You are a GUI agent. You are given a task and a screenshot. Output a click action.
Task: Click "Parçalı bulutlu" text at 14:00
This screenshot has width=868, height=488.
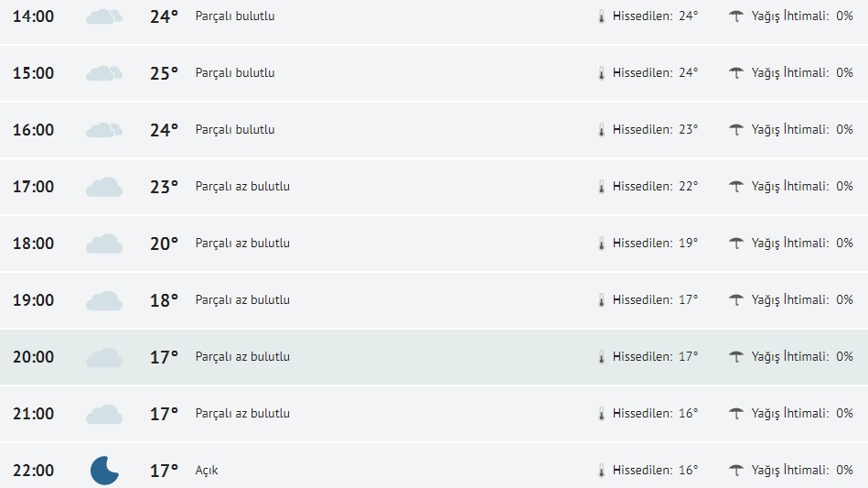tap(235, 16)
